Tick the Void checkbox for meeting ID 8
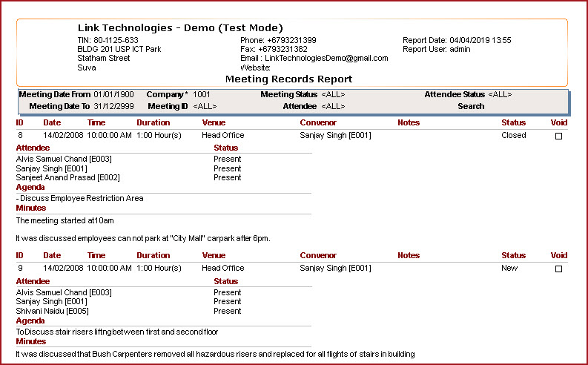 pyautogui.click(x=558, y=137)
